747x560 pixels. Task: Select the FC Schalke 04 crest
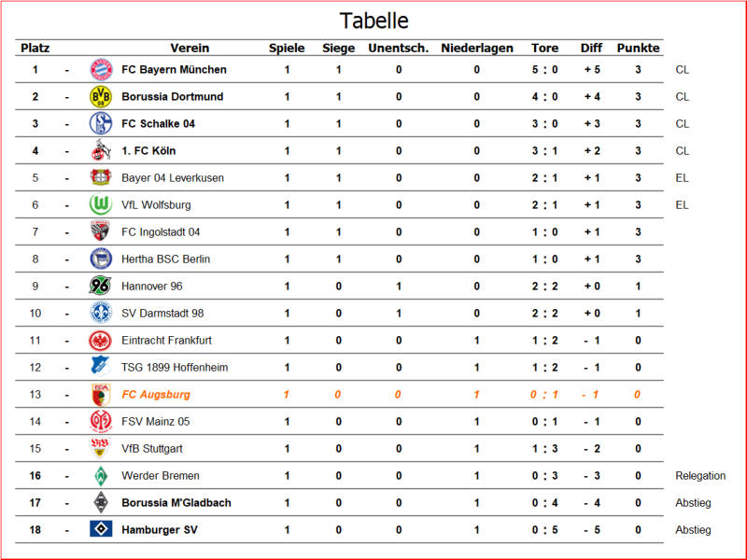101,124
